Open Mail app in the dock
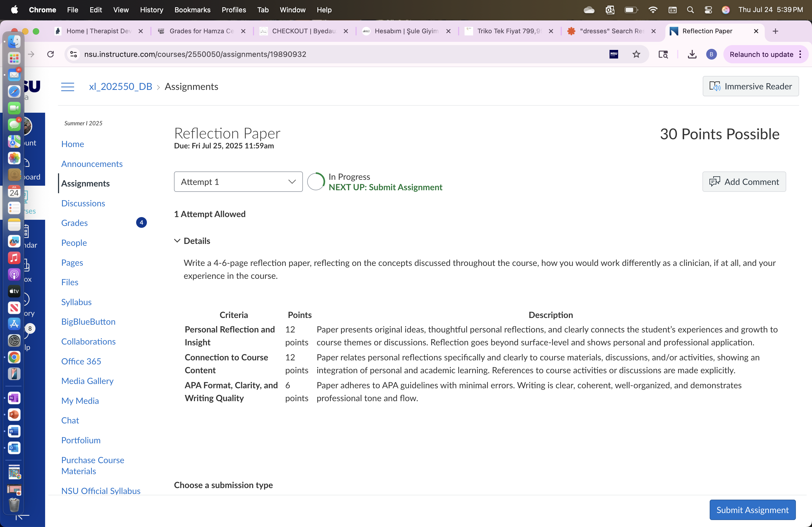 pos(14,75)
